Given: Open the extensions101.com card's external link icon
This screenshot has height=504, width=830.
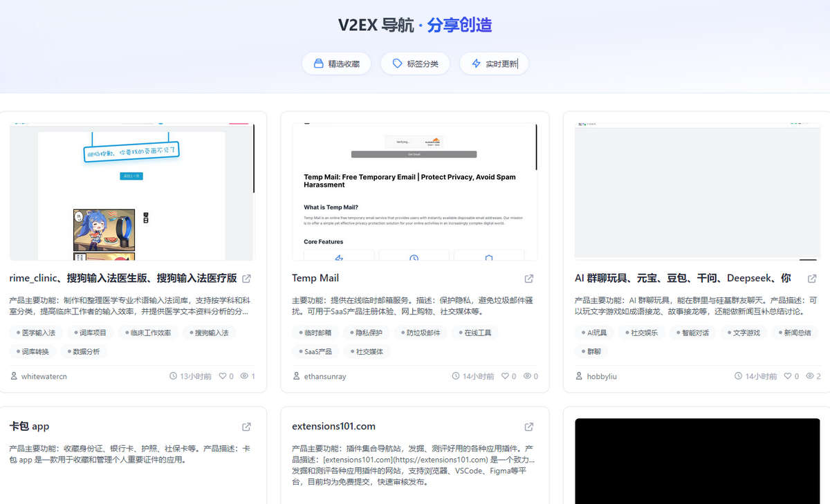Looking at the screenshot, I should click(x=529, y=427).
